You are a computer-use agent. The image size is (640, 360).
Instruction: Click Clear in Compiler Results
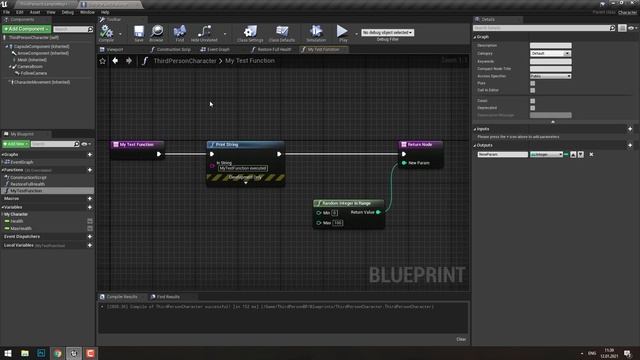click(x=461, y=339)
